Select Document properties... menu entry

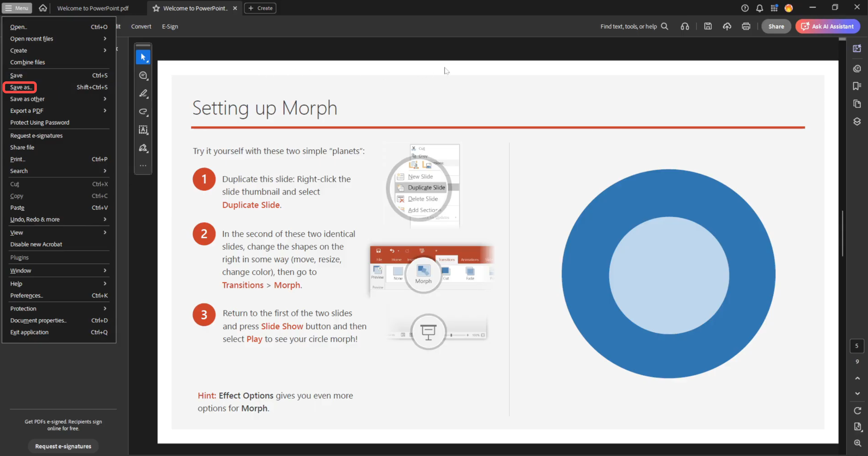[x=59, y=321]
